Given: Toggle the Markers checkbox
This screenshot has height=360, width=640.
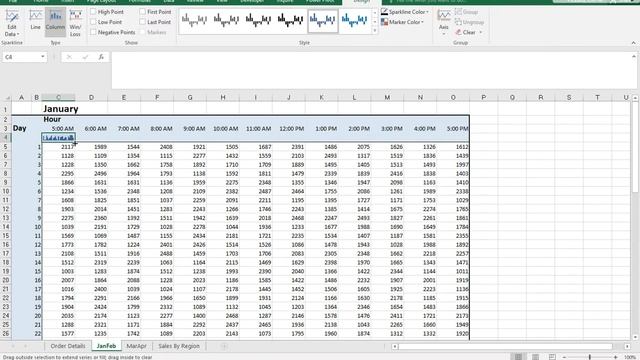Looking at the screenshot, I should point(142,32).
